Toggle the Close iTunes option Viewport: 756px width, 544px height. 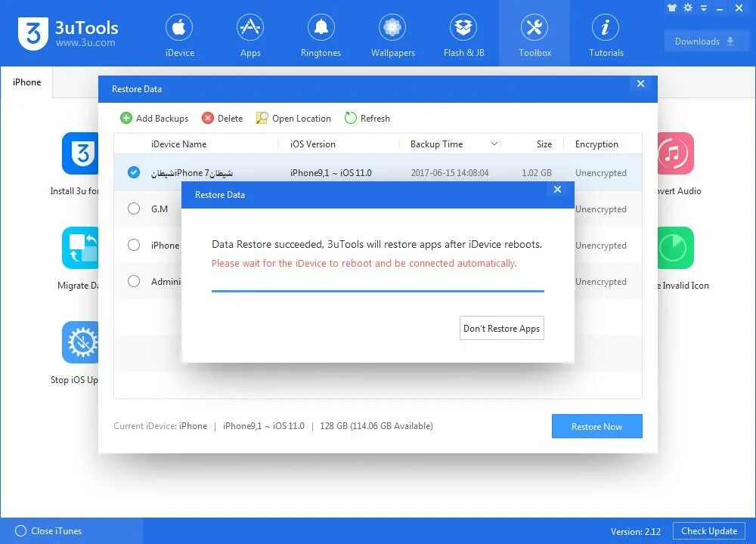(48, 531)
